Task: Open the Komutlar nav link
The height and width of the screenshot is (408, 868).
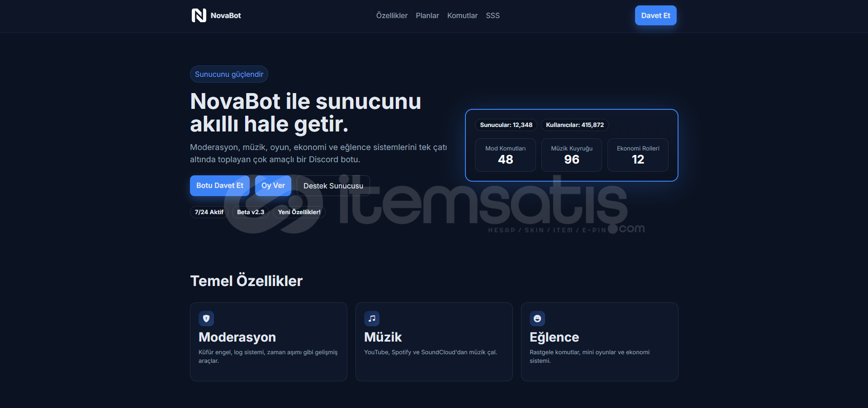Action: click(x=462, y=15)
